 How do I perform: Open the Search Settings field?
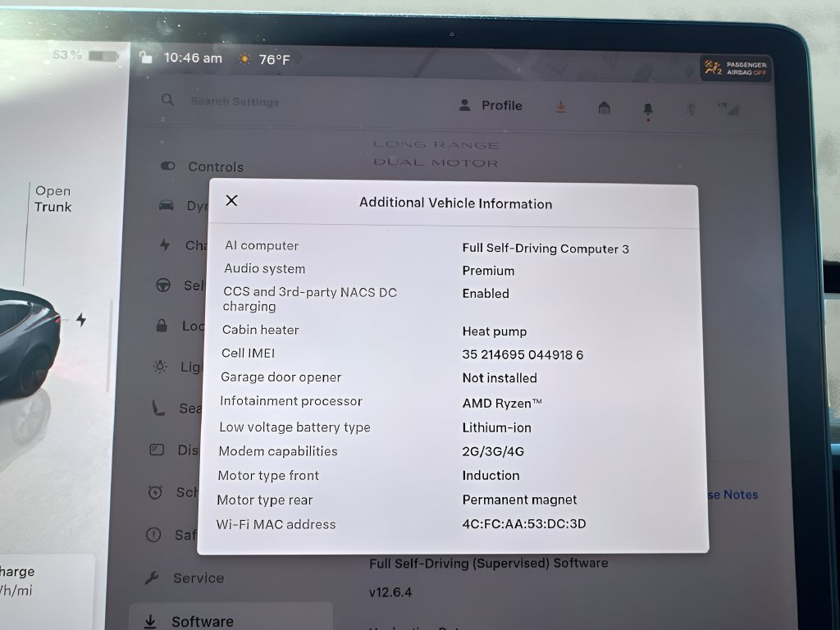pyautogui.click(x=235, y=101)
